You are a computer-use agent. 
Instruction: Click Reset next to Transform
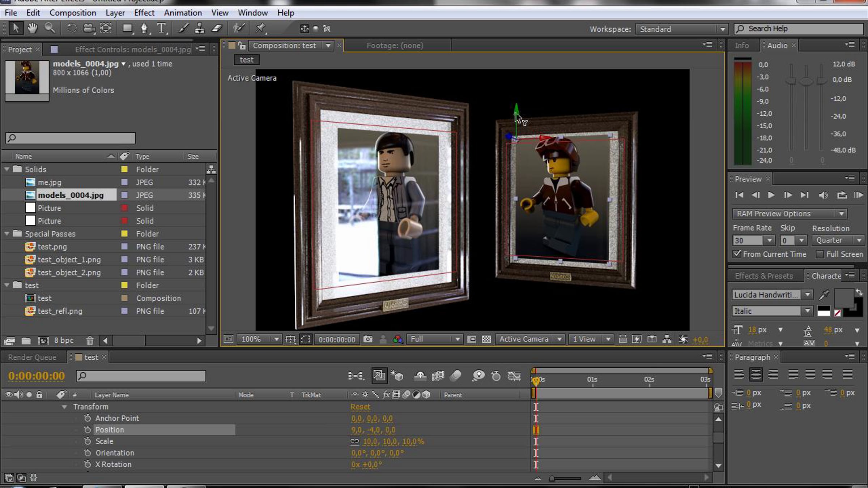coord(360,407)
